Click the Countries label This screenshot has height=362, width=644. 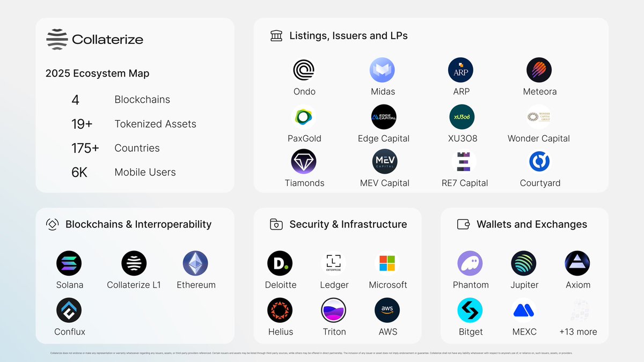click(137, 148)
